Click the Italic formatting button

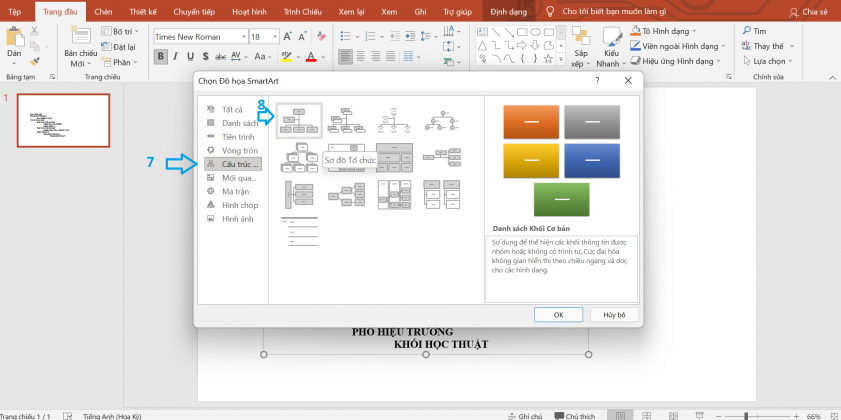[x=175, y=55]
